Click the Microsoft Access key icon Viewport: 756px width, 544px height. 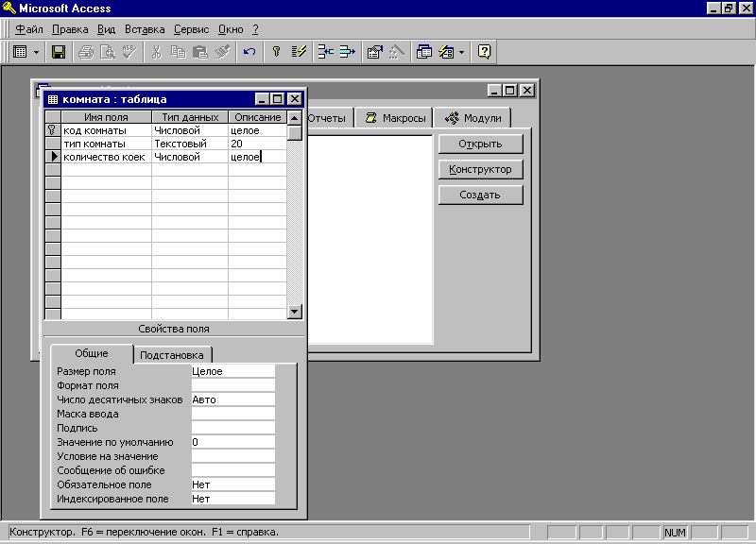pos(9,8)
